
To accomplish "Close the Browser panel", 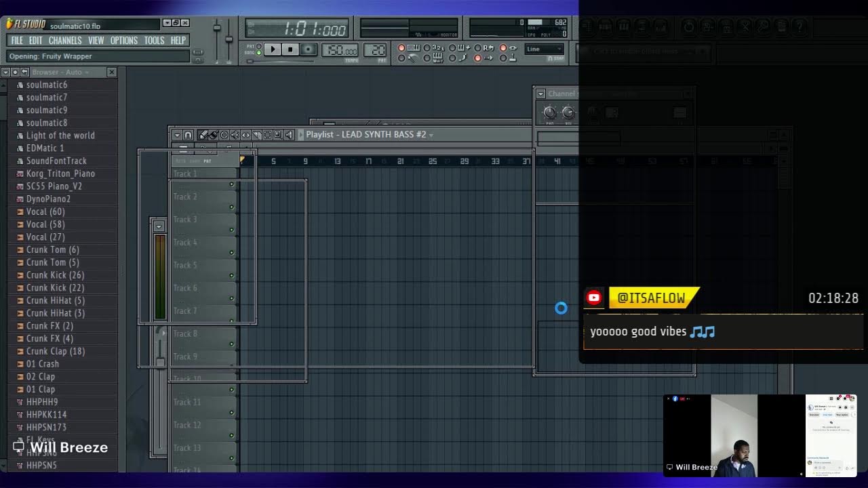I will click(x=112, y=72).
